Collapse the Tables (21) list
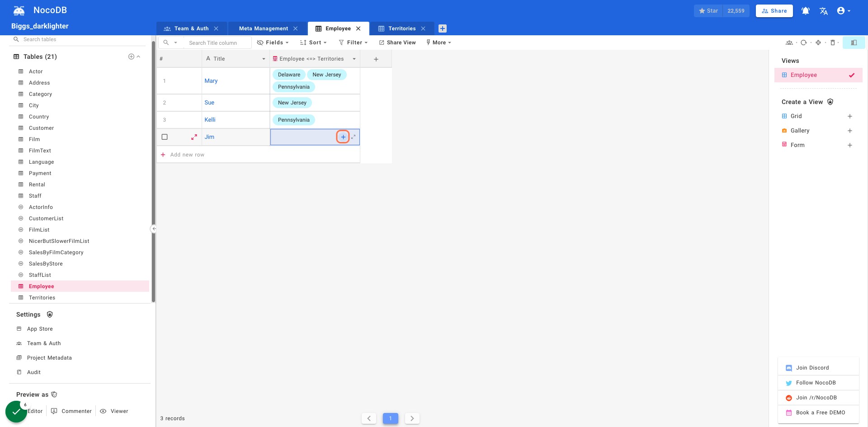This screenshot has width=868, height=427. click(138, 57)
